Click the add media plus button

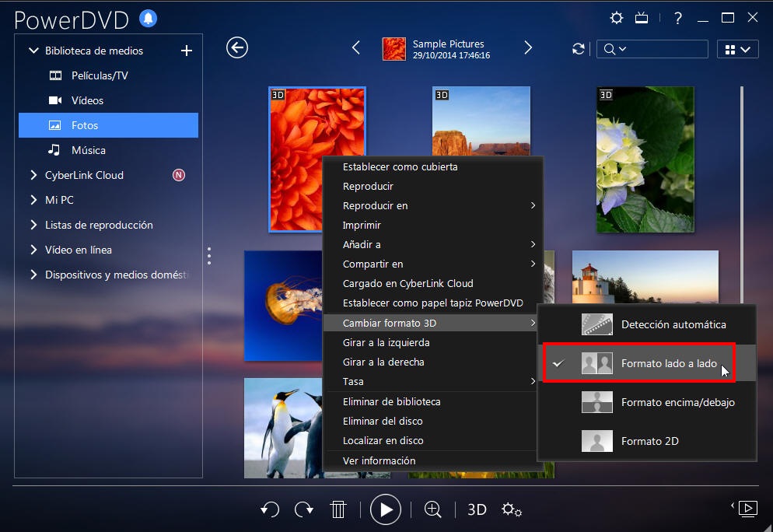click(187, 51)
